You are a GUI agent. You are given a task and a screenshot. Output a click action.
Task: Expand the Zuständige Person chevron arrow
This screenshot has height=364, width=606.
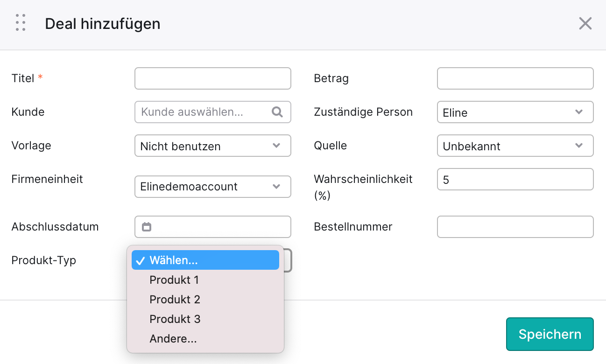[579, 112]
